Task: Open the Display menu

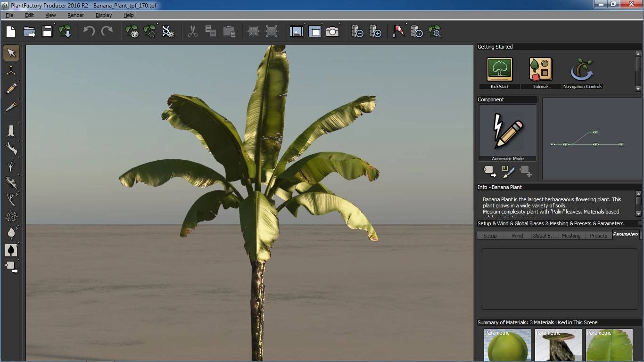Action: [x=104, y=15]
